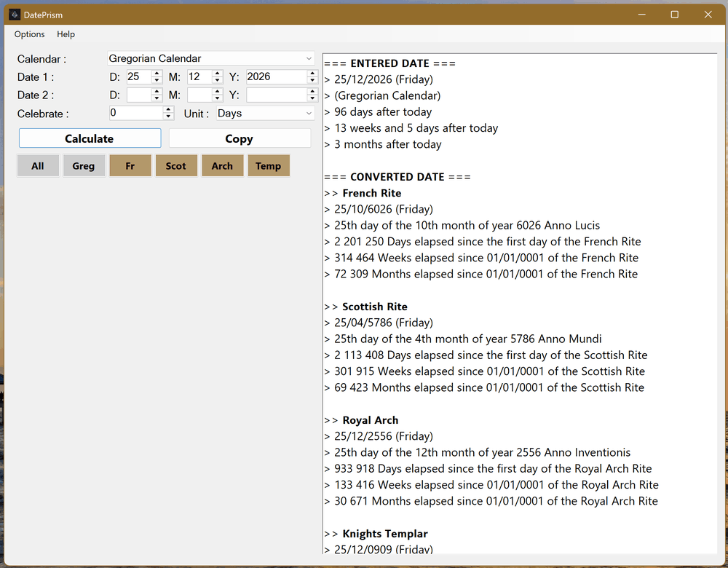The image size is (728, 568).
Task: Click the 'Knights Templar' heading in results
Action: click(385, 534)
